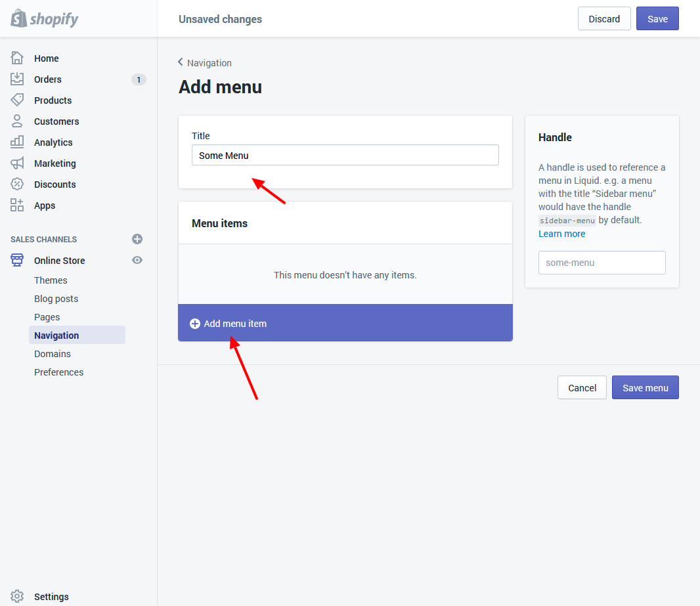The height and width of the screenshot is (606, 700).
Task: Click the Handle input field
Action: coord(602,263)
